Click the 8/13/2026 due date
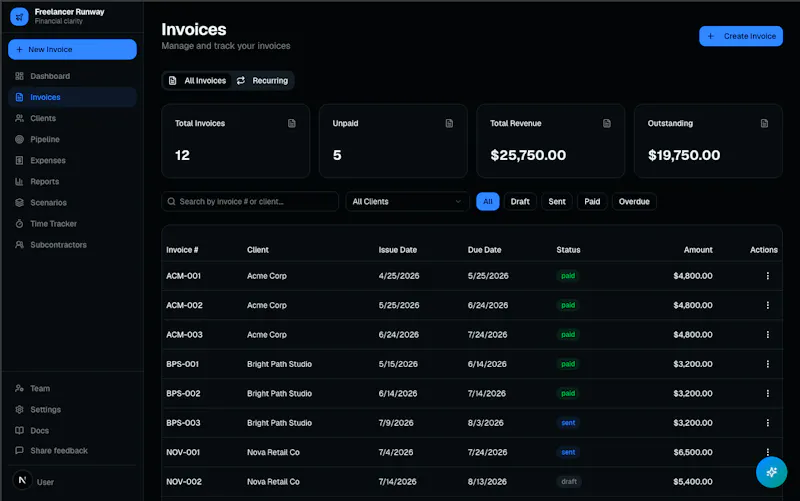The width and height of the screenshot is (800, 501). click(x=487, y=482)
